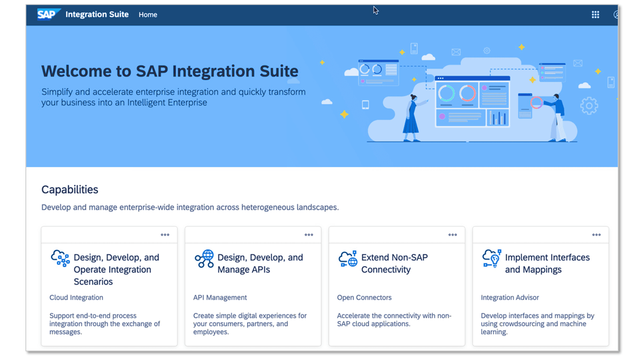
Task: Click Welcome to SAP Integration Suite heading
Action: click(x=170, y=71)
